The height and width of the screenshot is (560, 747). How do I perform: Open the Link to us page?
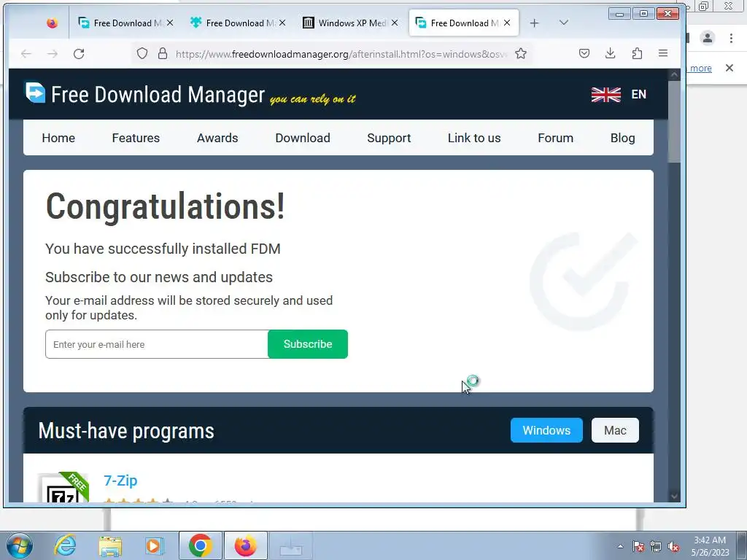click(x=474, y=138)
